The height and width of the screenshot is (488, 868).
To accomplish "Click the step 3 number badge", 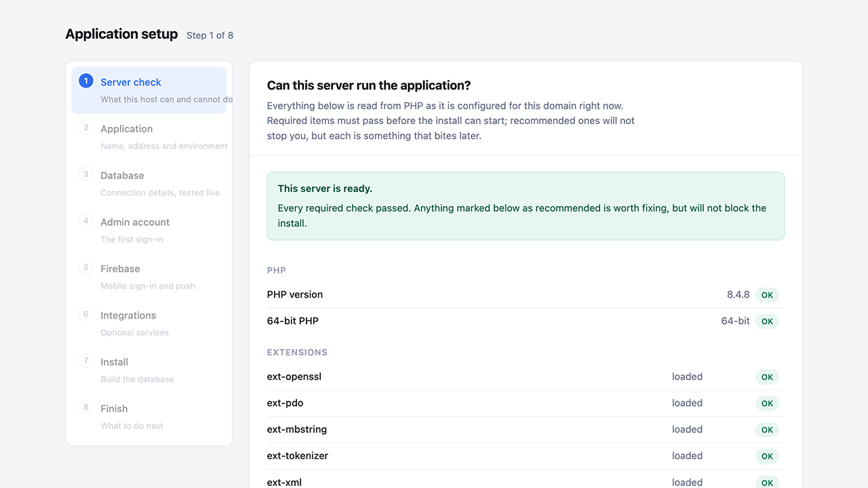I will tap(86, 174).
